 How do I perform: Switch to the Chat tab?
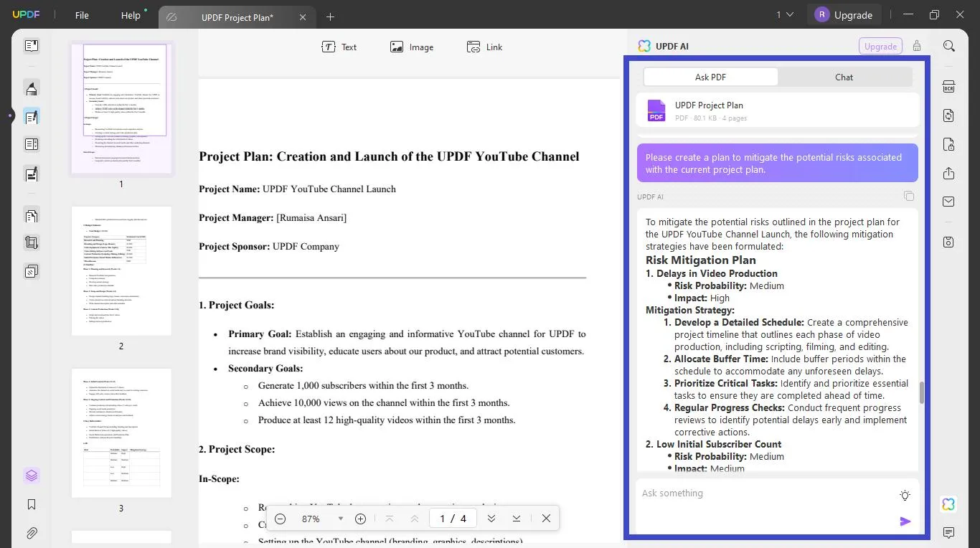pos(844,77)
